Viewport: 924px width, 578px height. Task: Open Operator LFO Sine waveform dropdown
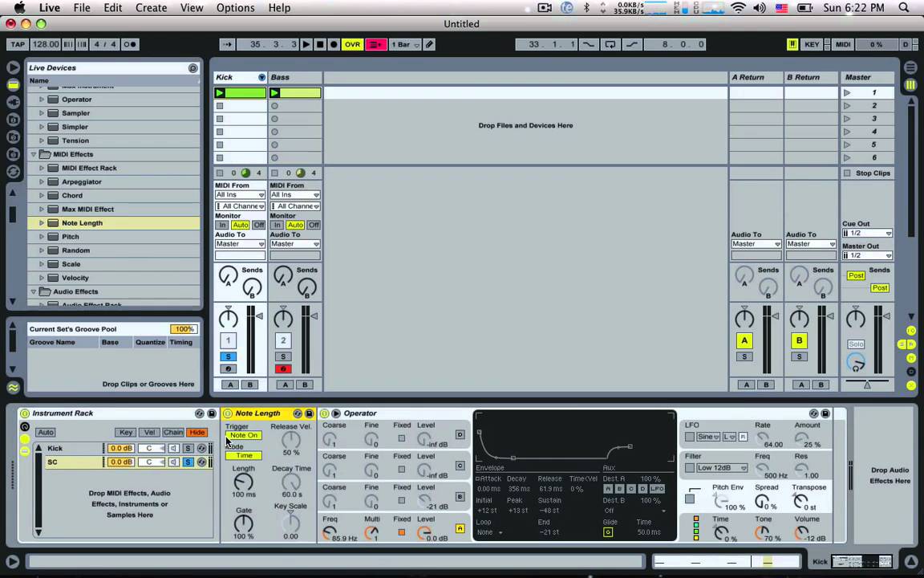[708, 437]
